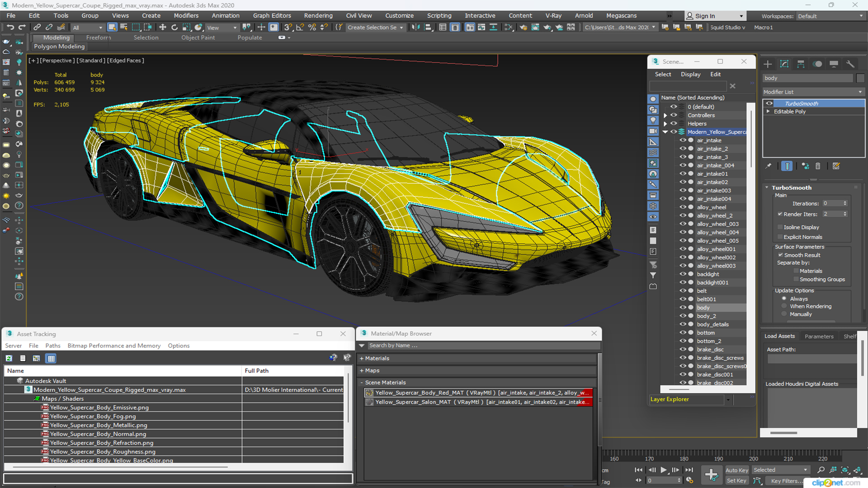Expand the Helpers layer in Scene Explorer

665,124
